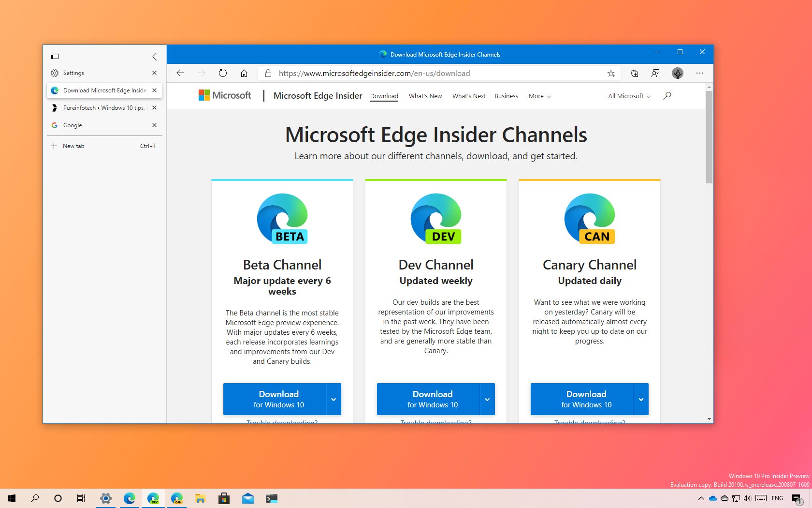The width and height of the screenshot is (812, 508).
Task: Click the Beta channel Edge logo
Action: point(282,219)
